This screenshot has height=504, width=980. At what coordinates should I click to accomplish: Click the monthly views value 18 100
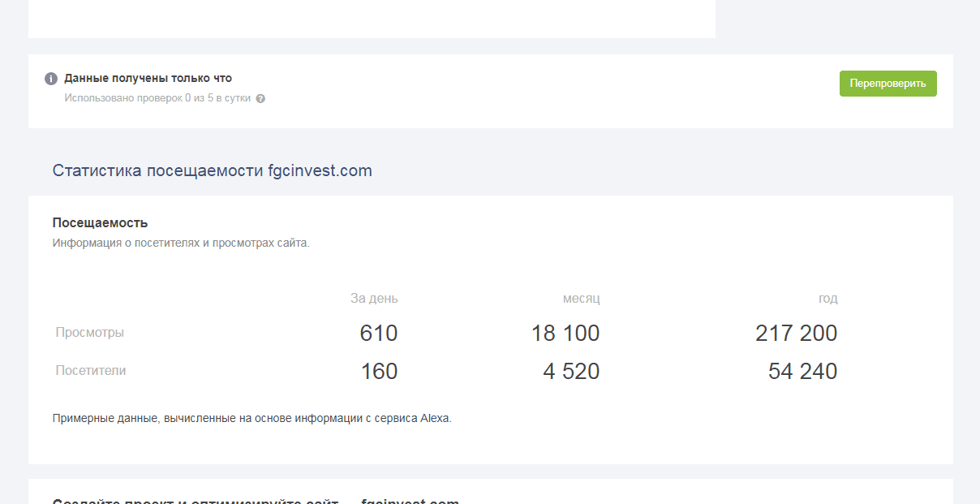tap(565, 334)
